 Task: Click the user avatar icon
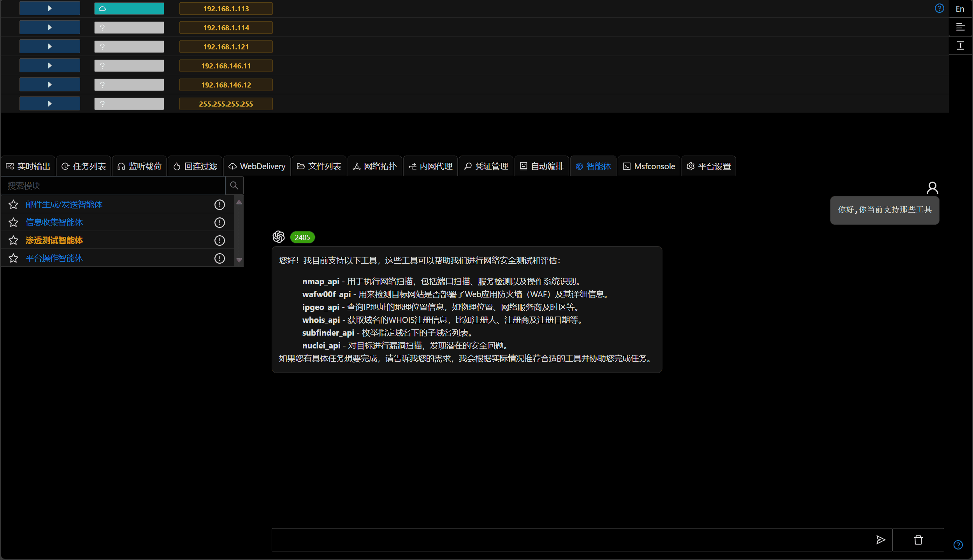[932, 188]
